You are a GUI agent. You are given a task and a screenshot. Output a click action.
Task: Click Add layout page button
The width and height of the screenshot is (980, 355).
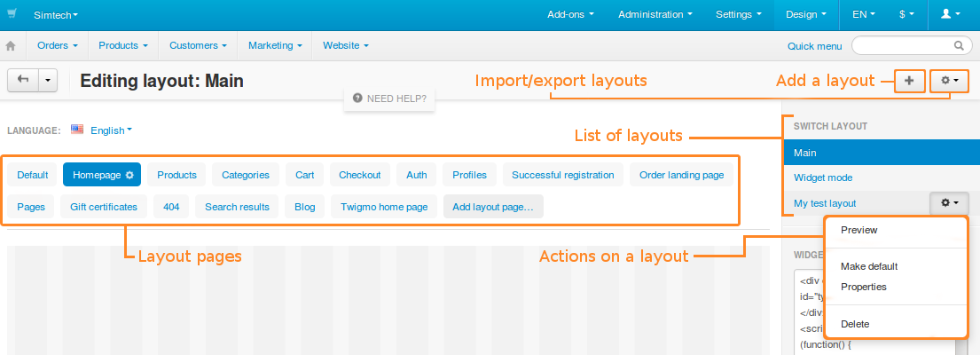coord(493,207)
